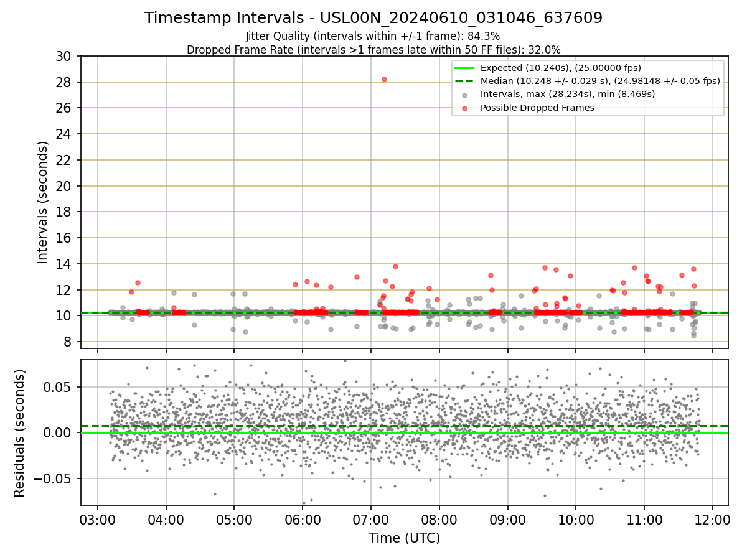Screen dimensions: 747x560
Task: Click the Time (UTC) x-axis label
Action: tap(404, 538)
